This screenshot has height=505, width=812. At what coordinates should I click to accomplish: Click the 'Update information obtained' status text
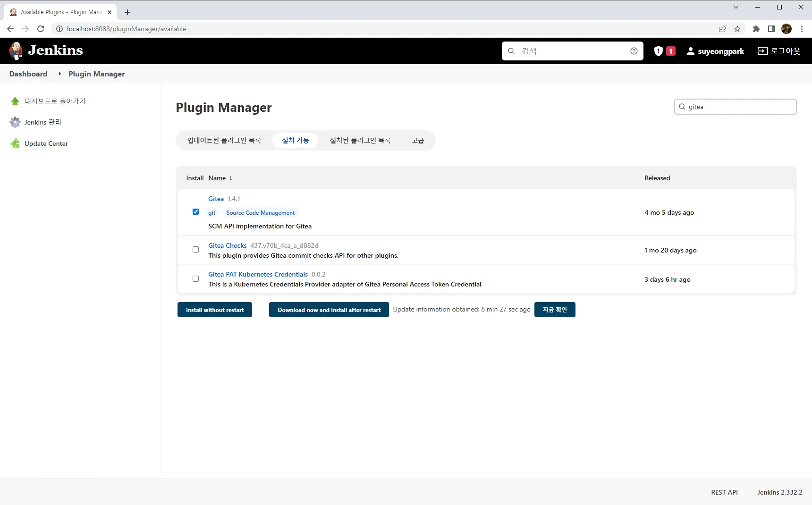(462, 309)
